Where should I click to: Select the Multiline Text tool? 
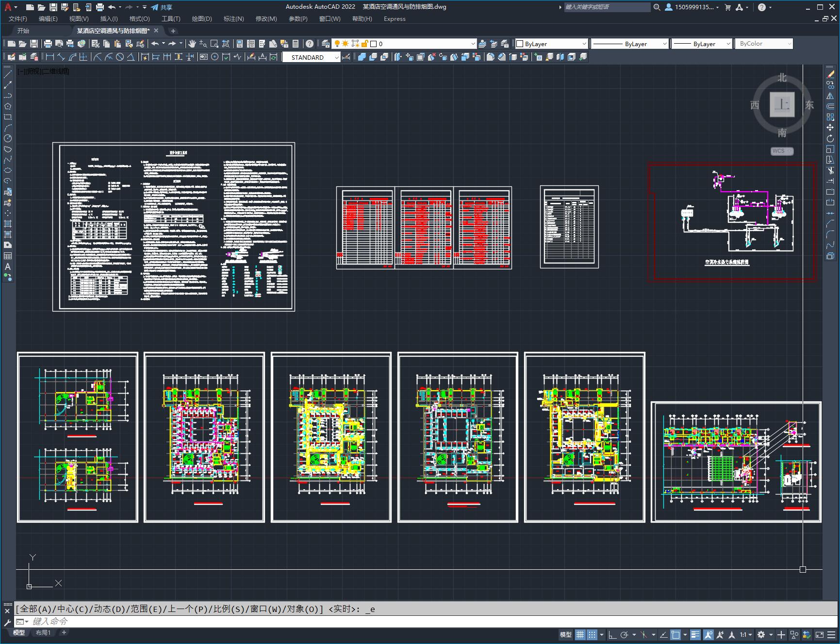coord(8,266)
